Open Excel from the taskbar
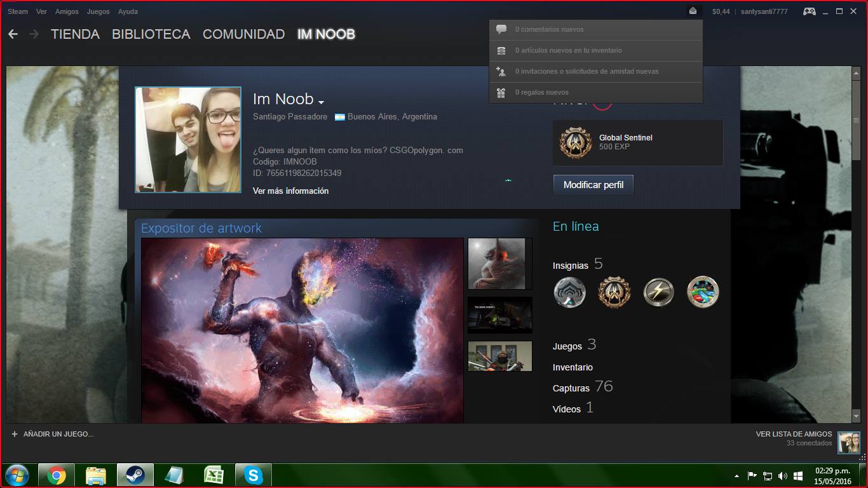This screenshot has width=868, height=488. (214, 475)
